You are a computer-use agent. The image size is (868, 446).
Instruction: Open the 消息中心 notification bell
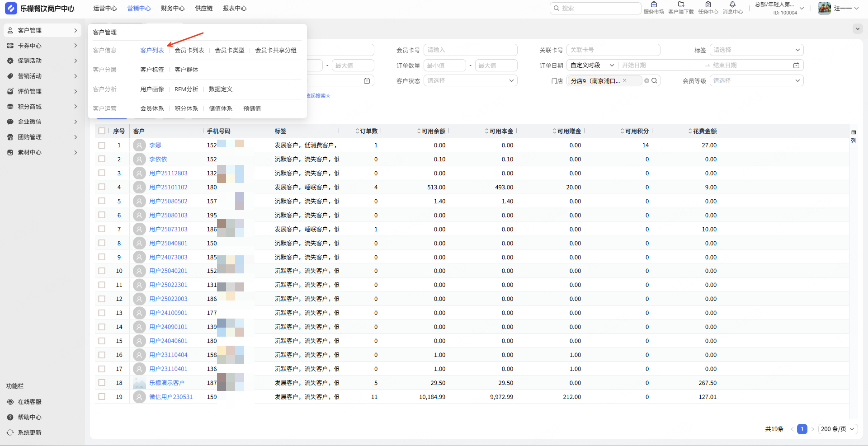tap(732, 5)
